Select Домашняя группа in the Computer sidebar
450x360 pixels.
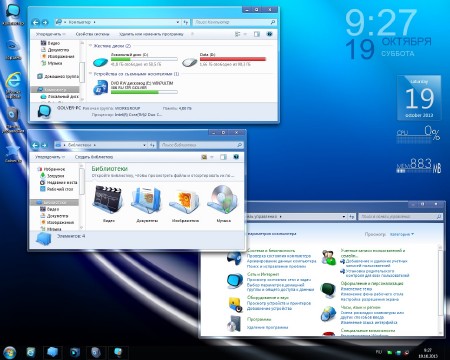[x=58, y=76]
